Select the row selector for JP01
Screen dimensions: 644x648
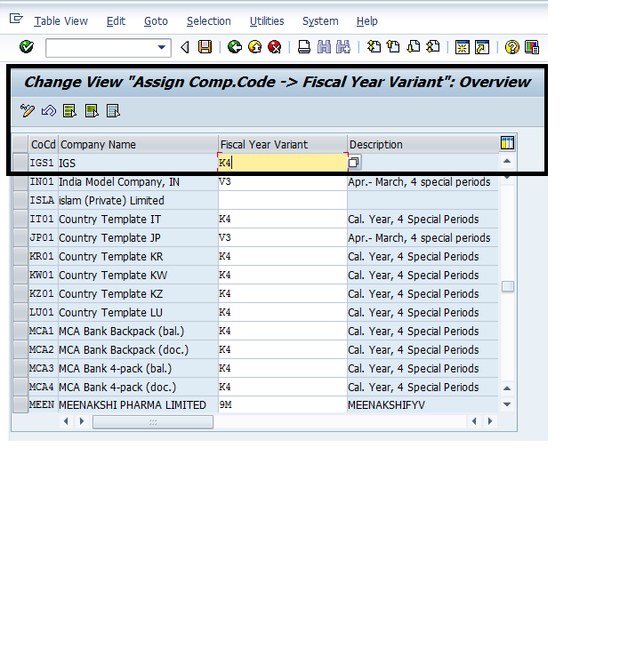point(20,237)
